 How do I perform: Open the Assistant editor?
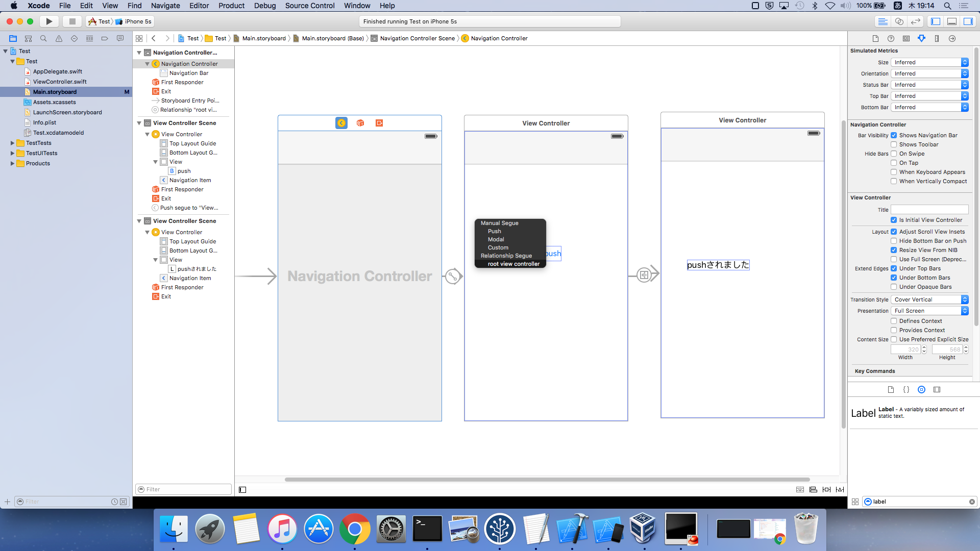pos(899,21)
